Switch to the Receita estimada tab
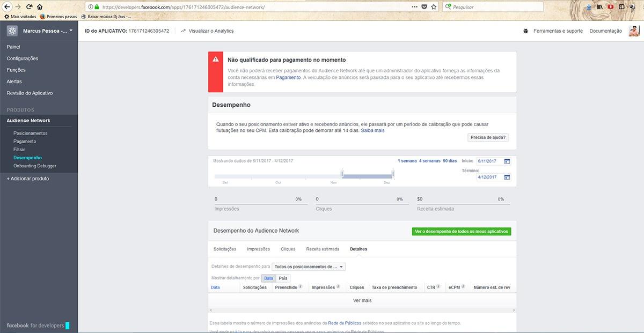Viewport: 644px width, 333px height. click(323, 249)
